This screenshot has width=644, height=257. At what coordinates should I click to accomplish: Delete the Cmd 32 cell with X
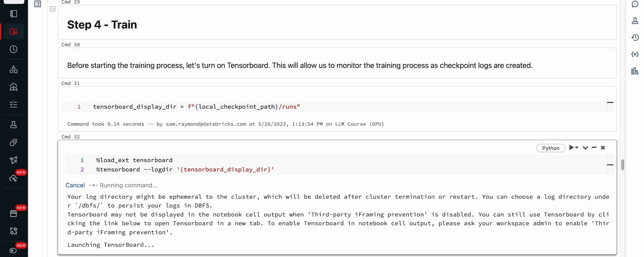[603, 148]
